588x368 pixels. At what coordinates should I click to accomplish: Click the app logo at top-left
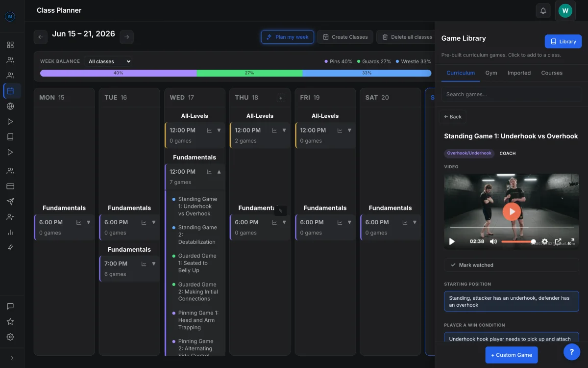pyautogui.click(x=10, y=17)
